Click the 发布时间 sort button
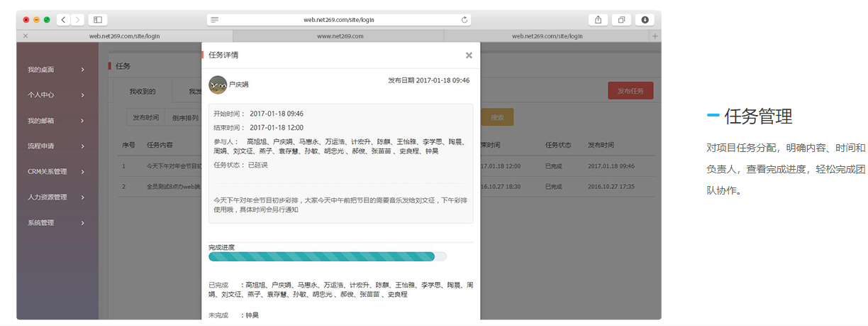868x326 pixels. (145, 118)
